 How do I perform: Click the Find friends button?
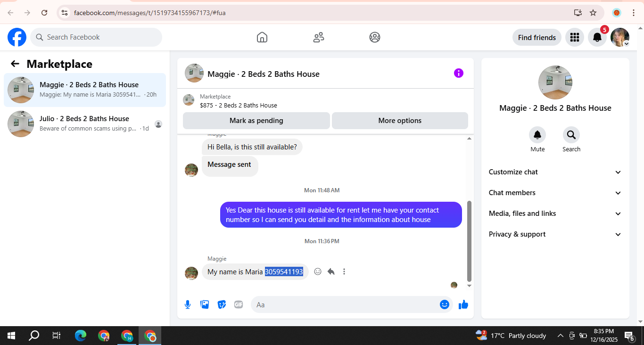[537, 37]
